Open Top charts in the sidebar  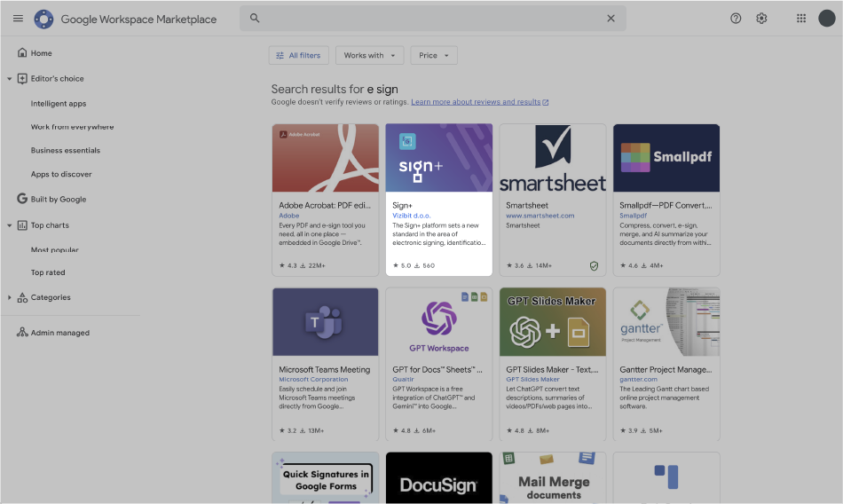tap(50, 225)
